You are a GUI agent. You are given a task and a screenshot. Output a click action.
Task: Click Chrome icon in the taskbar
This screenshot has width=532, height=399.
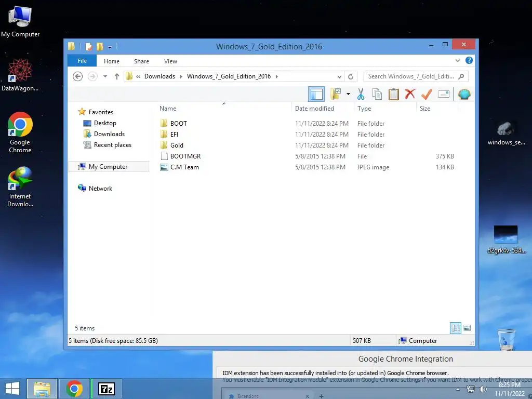point(74,389)
